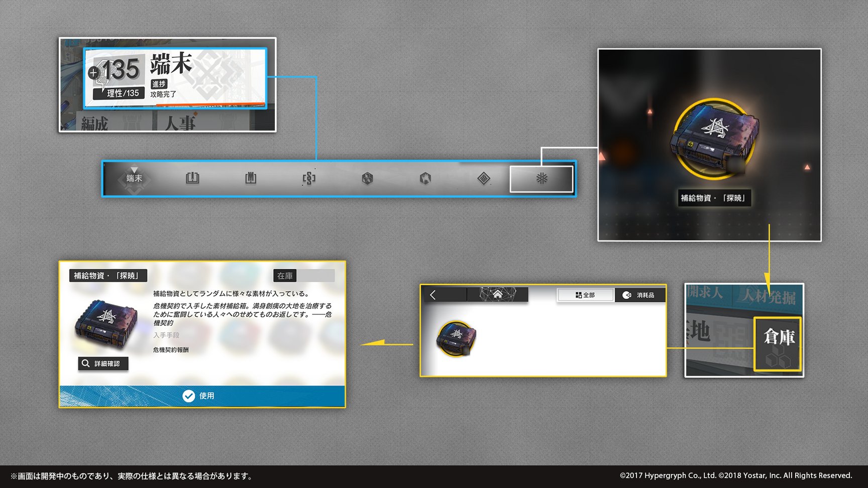Click the description line starting with 補給物資として
The height and width of the screenshot is (488, 868).
click(231, 294)
